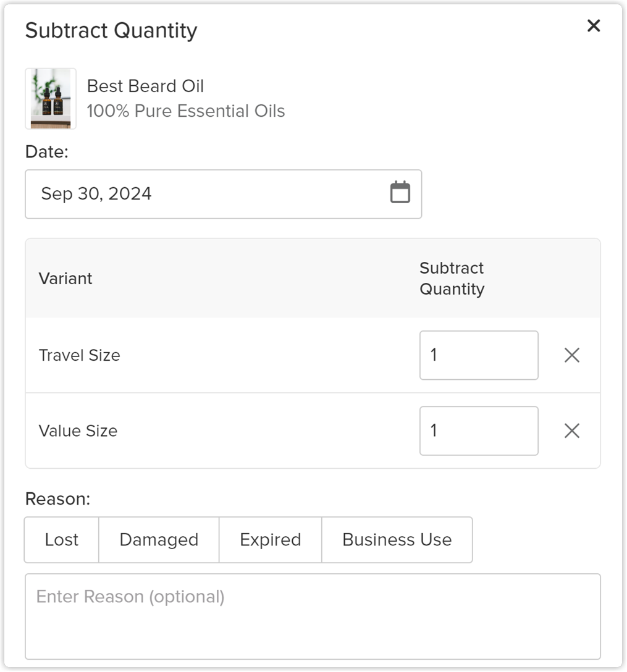Click the Reason label above the options
Viewport: 627px width, 672px height.
pos(57,498)
